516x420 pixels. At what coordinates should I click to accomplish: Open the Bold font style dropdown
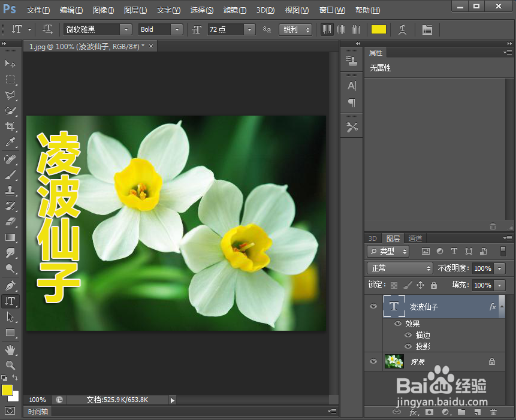pyautogui.click(x=177, y=29)
